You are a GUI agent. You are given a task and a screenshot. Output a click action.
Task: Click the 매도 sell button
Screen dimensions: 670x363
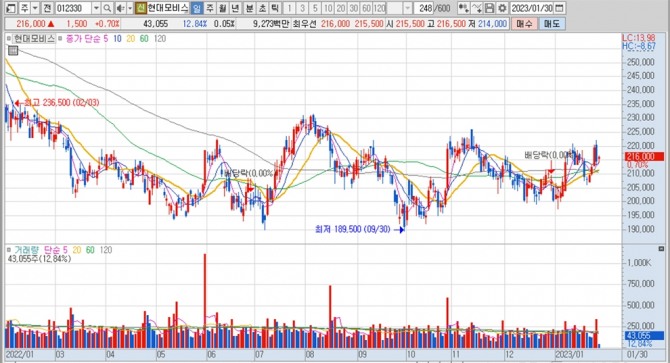552,23
